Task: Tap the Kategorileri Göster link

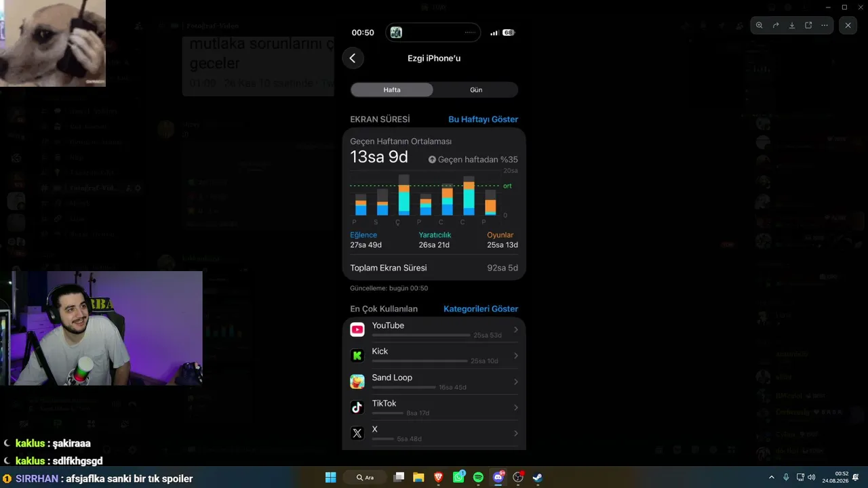Action: pos(481,309)
